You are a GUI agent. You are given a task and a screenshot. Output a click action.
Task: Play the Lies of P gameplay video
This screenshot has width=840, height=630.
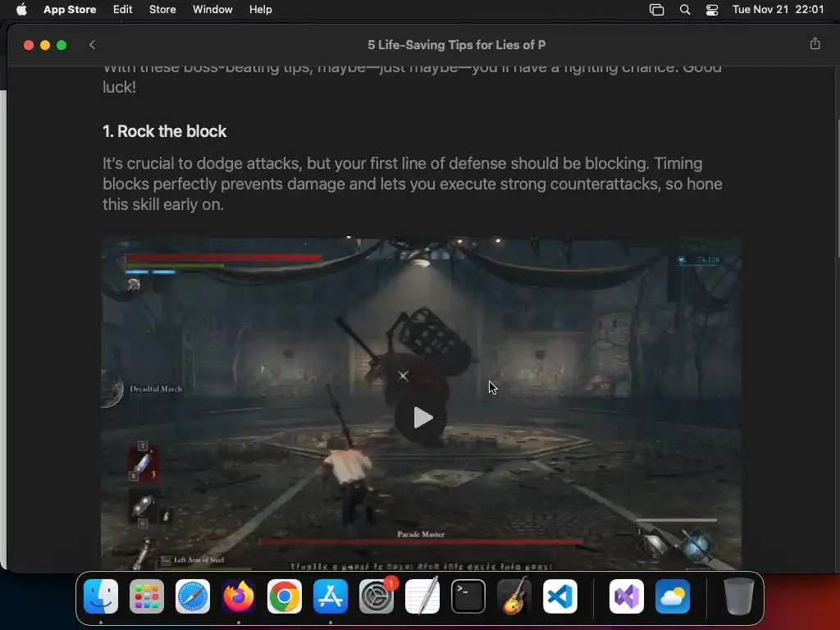(422, 418)
